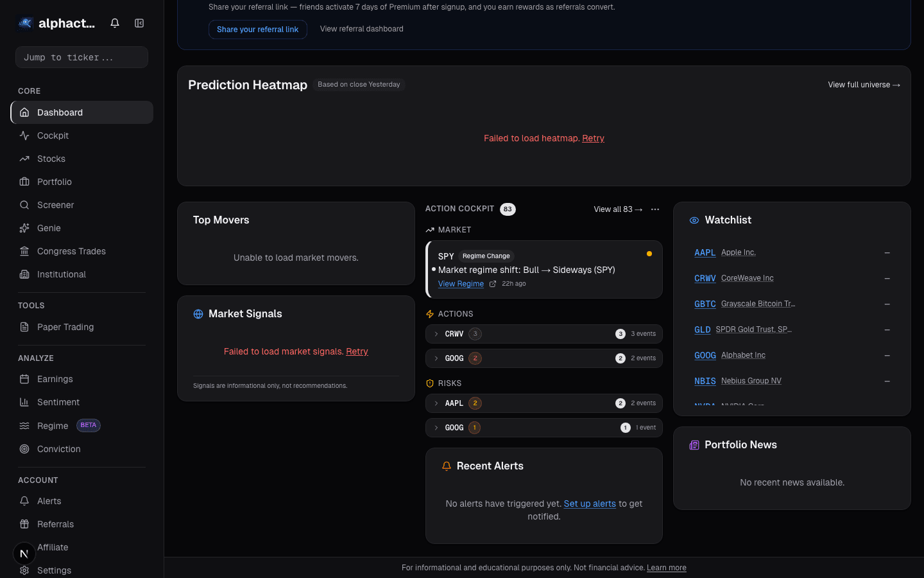Open the Earnings calendar icon

click(23, 379)
